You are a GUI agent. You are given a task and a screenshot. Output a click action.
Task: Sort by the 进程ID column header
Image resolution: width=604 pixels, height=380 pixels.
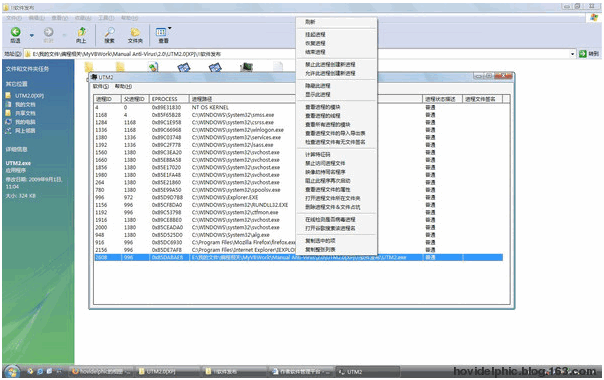107,99
